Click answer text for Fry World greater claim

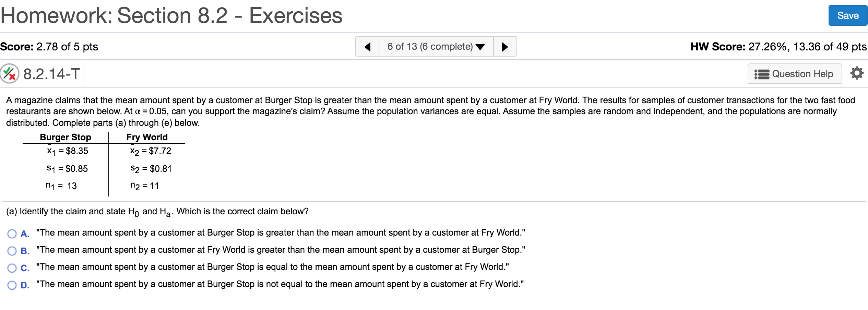coord(280,250)
